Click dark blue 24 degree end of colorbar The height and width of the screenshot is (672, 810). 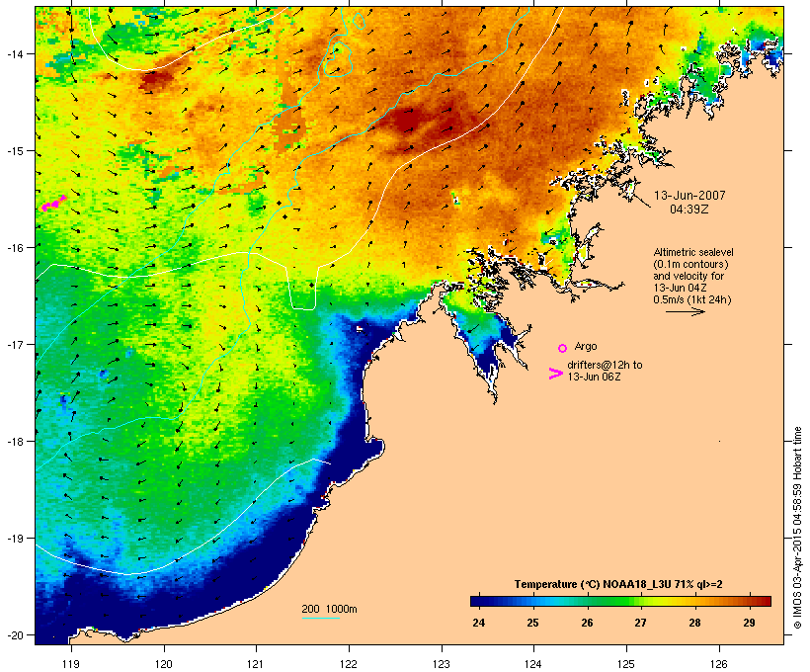pos(478,601)
